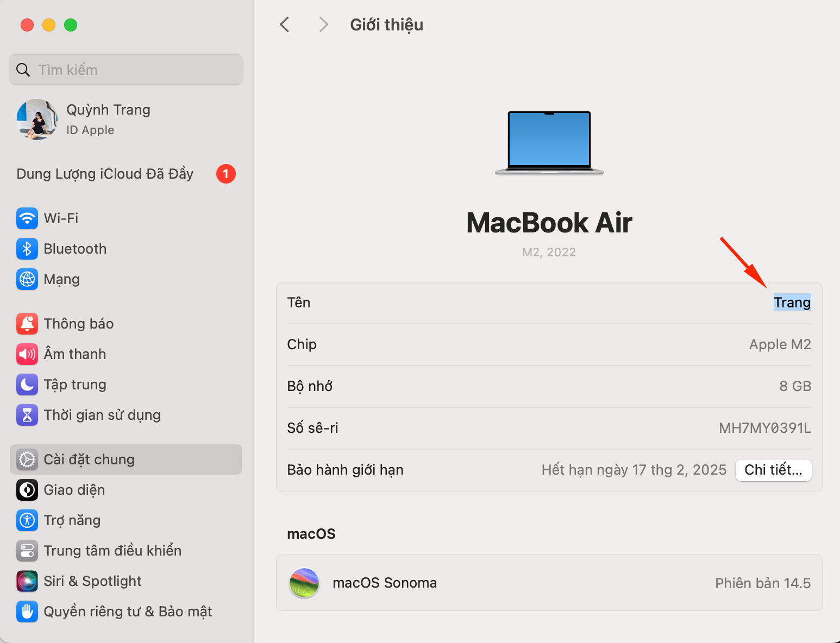The height and width of the screenshot is (643, 840).
Task: Go back with the left chevron
Action: [x=284, y=24]
